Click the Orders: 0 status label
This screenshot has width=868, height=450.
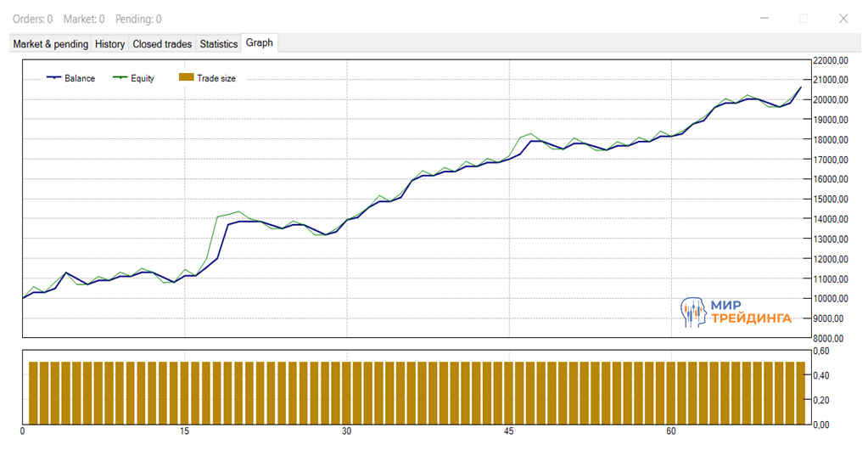coord(31,19)
